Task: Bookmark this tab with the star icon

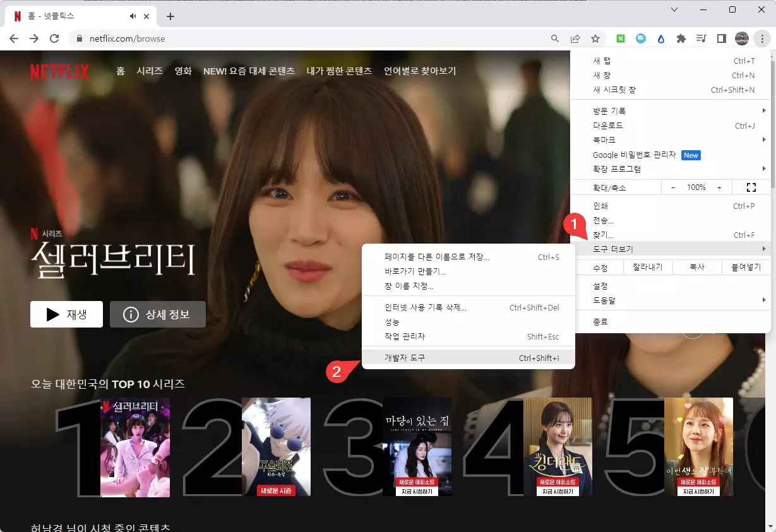Action: 595,38
